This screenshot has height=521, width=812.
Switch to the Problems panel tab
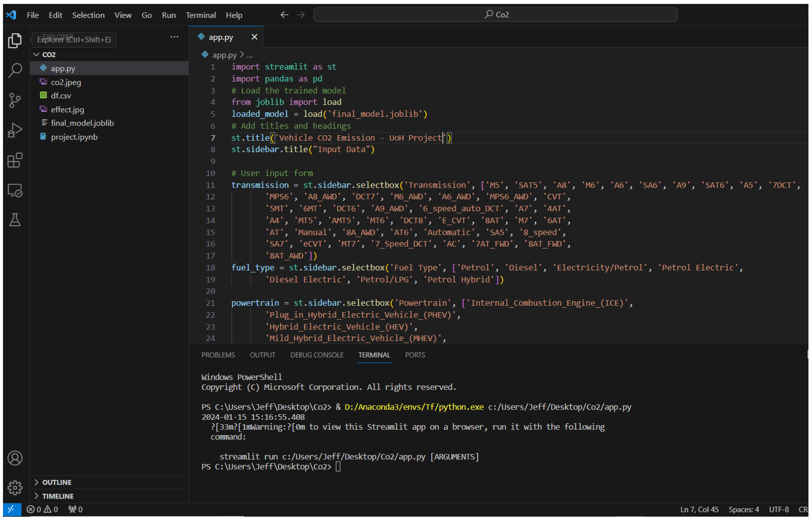click(218, 355)
